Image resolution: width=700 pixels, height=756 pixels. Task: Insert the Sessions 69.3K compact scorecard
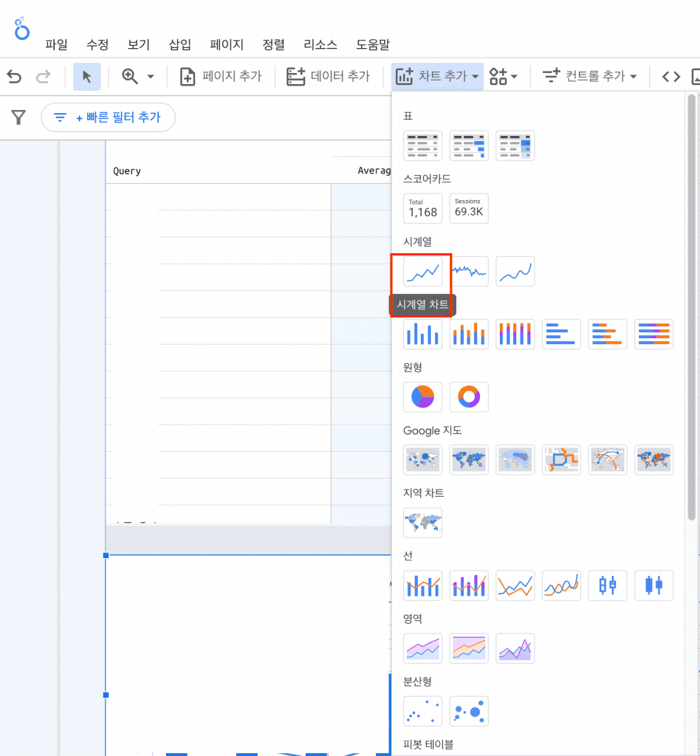pyautogui.click(x=469, y=208)
